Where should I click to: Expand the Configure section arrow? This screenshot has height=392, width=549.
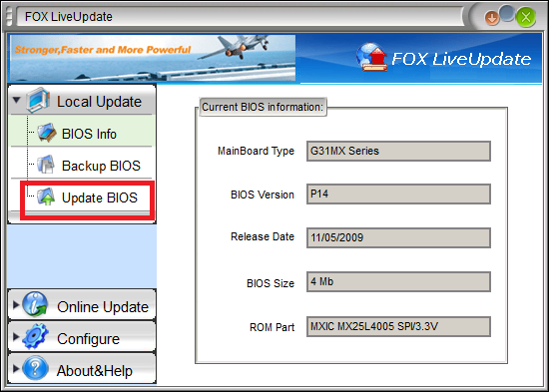(x=16, y=337)
